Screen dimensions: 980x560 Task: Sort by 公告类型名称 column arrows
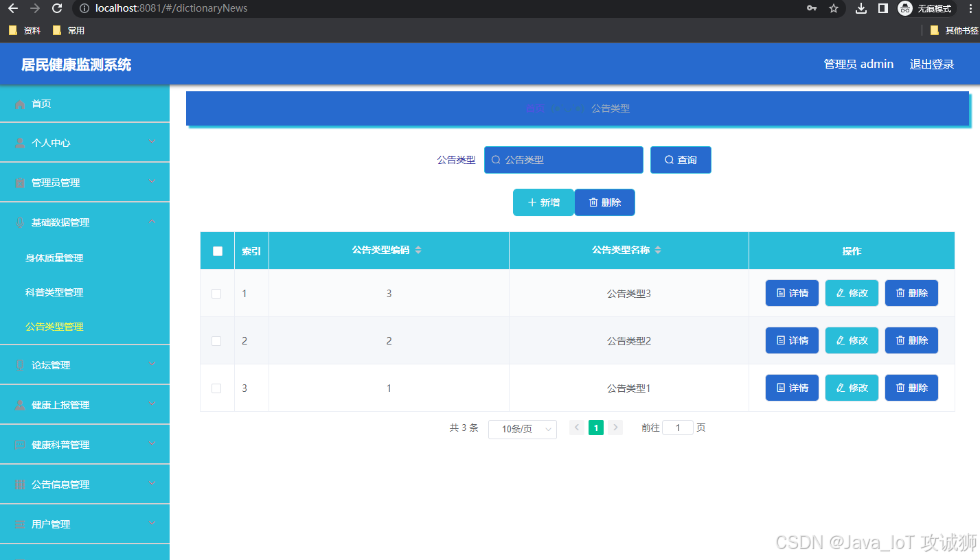658,250
